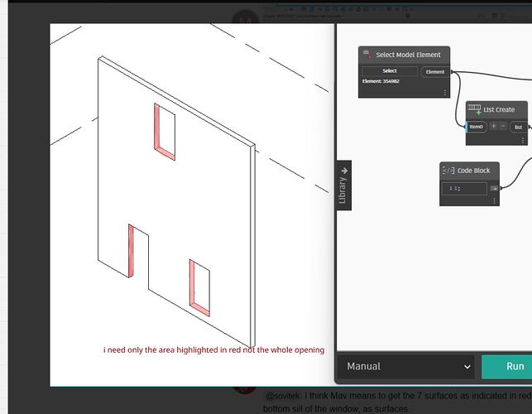532x414 pixels.
Task: Click the Element: 354982 text
Action: pyautogui.click(x=381, y=81)
